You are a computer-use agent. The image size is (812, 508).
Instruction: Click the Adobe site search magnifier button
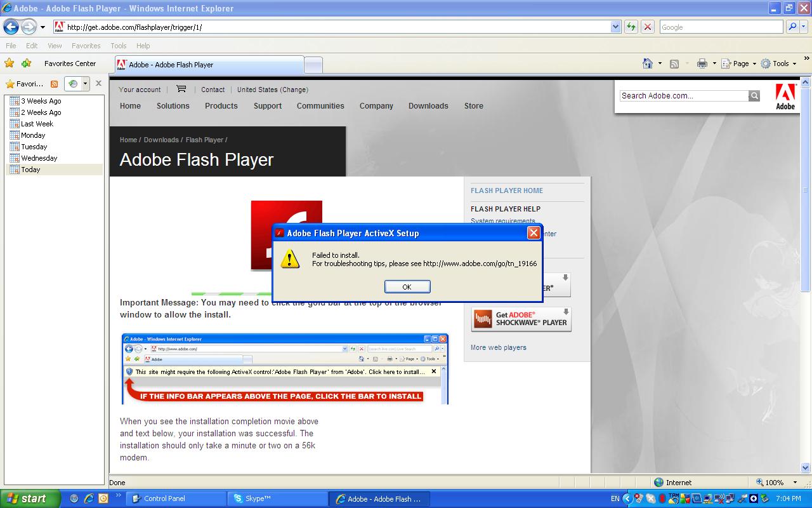(x=754, y=96)
